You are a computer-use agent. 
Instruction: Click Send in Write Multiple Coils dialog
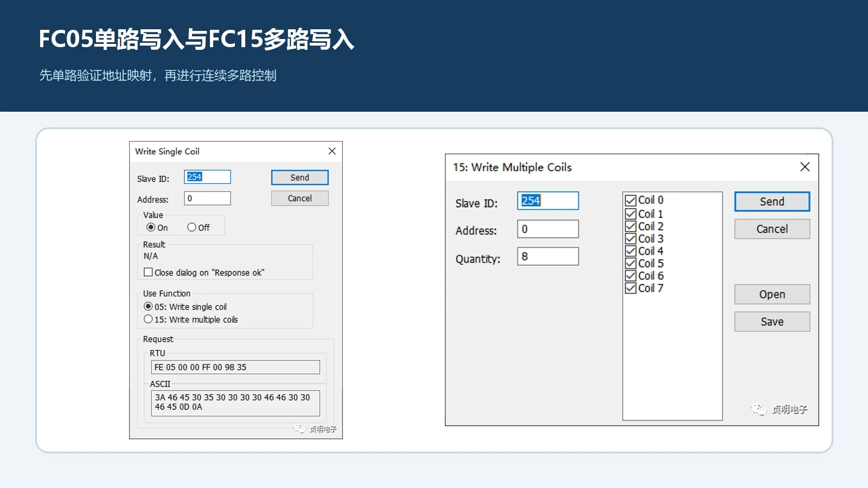[x=772, y=202]
